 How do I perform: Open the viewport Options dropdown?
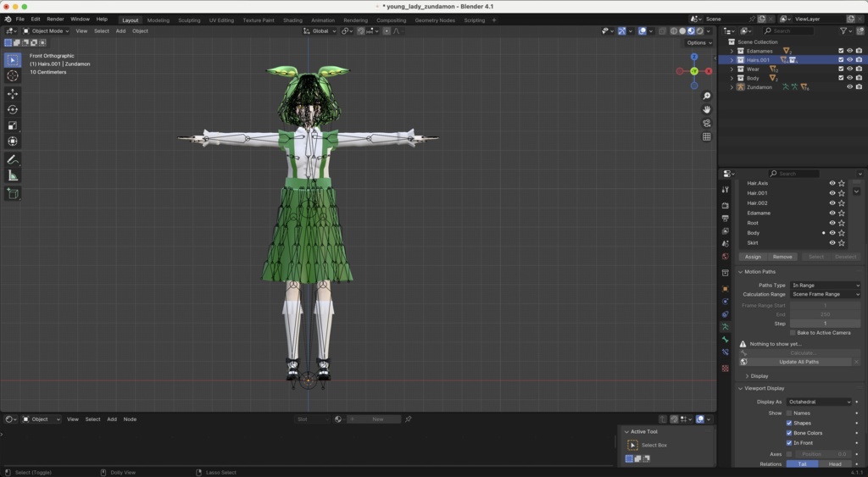pos(699,42)
